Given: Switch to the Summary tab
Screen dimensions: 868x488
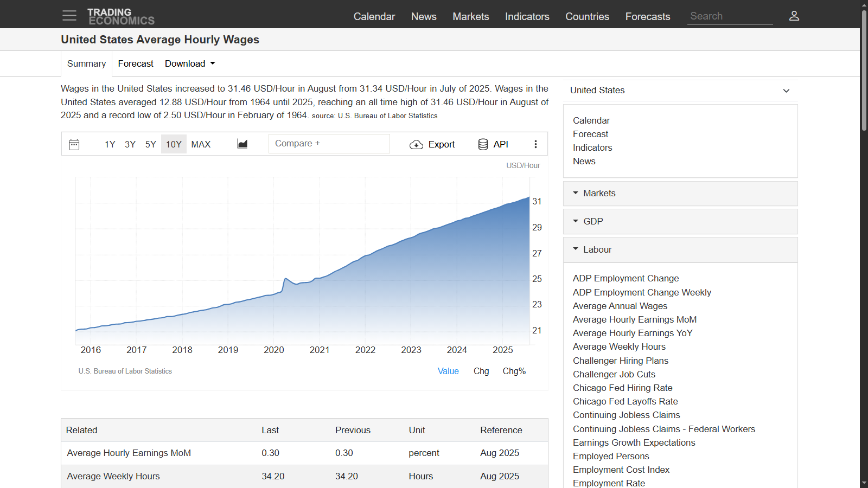Looking at the screenshot, I should [x=86, y=63].
